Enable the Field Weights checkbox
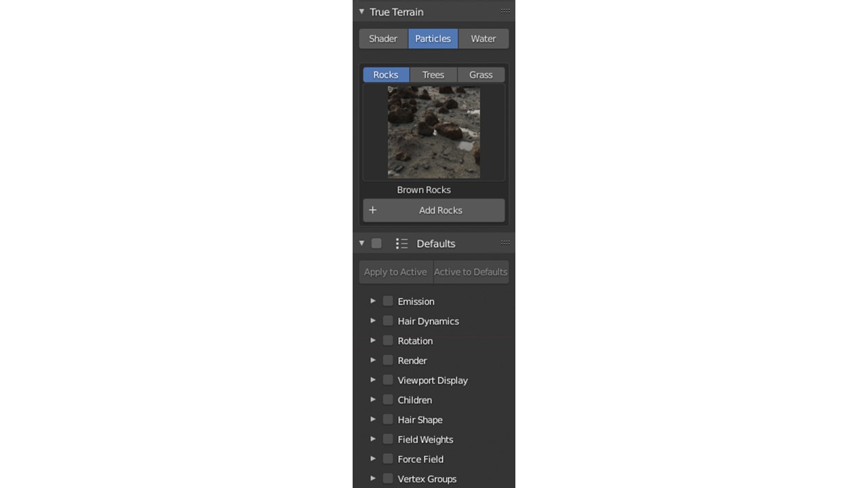The height and width of the screenshot is (488, 868). (388, 439)
